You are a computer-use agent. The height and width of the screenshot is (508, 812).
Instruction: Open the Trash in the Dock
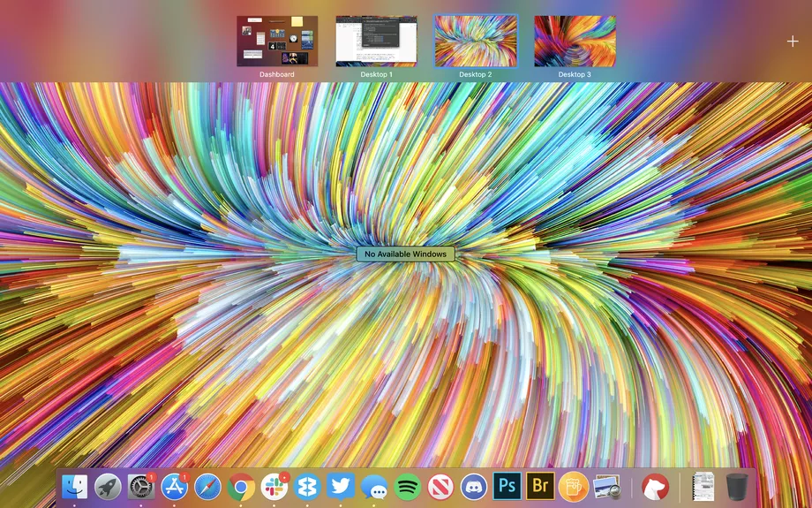737,486
